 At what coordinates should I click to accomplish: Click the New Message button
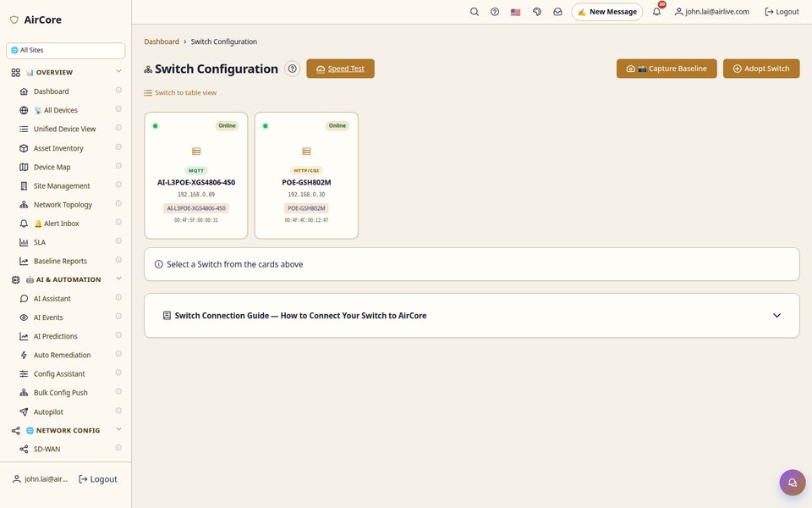coord(607,11)
